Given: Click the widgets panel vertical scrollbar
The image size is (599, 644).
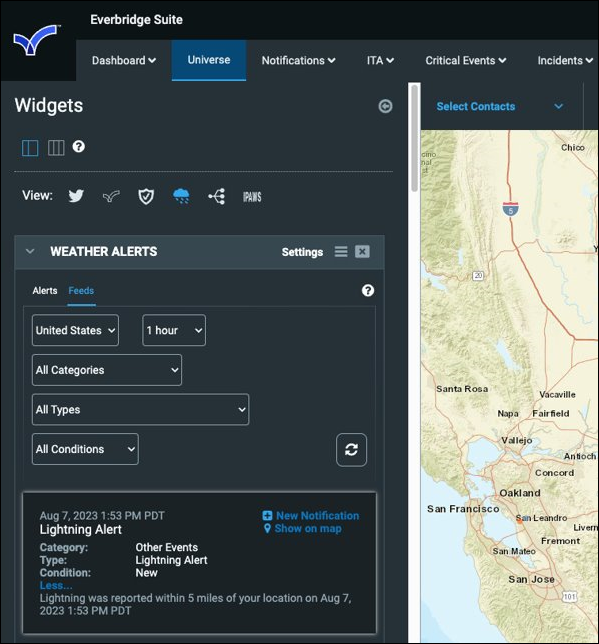Looking at the screenshot, I should [x=415, y=138].
